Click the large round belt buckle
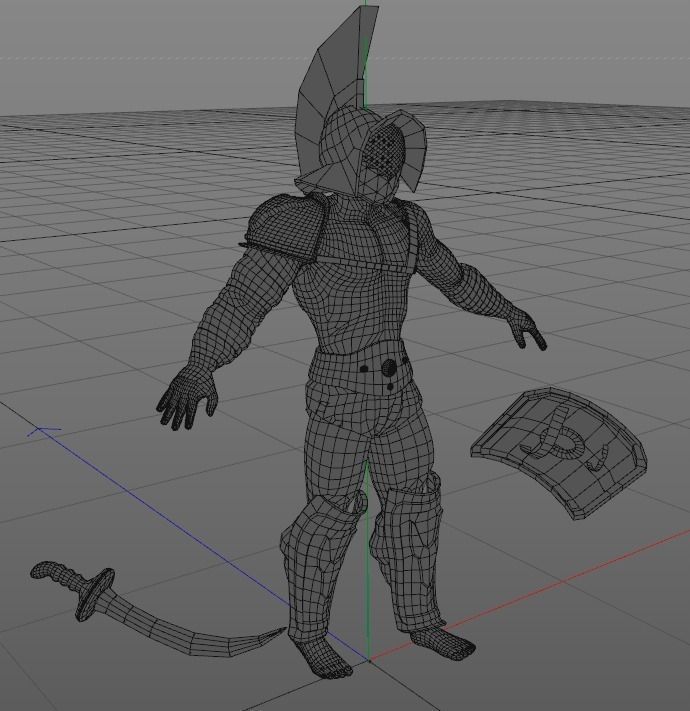 389,367
